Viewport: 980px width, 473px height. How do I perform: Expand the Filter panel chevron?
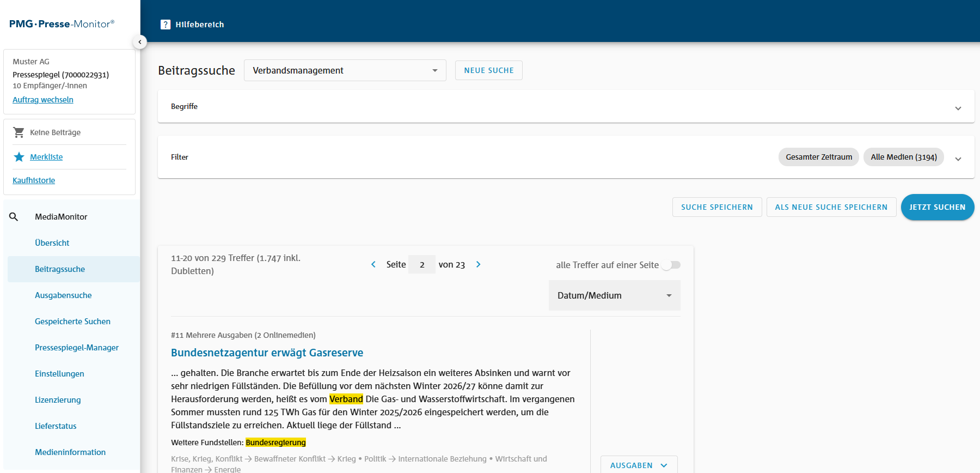tap(958, 159)
